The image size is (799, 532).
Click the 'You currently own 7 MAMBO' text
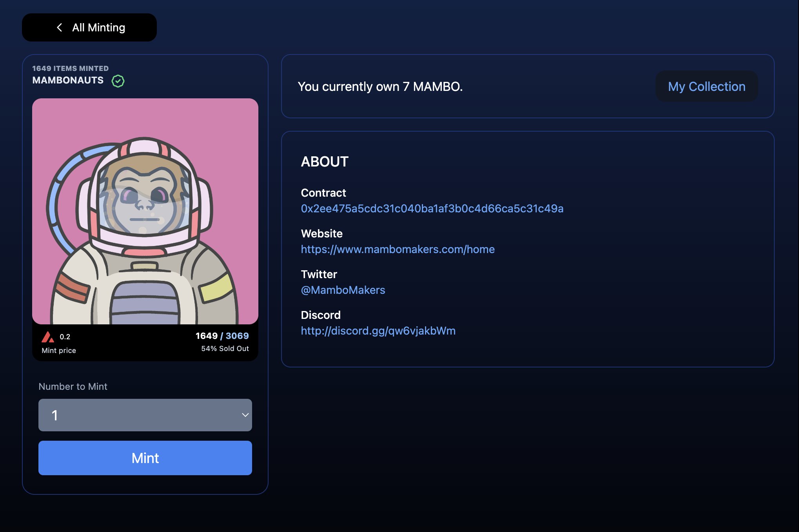[380, 87]
